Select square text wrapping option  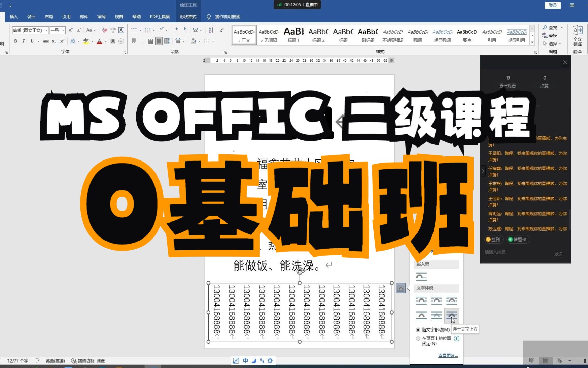[421, 300]
